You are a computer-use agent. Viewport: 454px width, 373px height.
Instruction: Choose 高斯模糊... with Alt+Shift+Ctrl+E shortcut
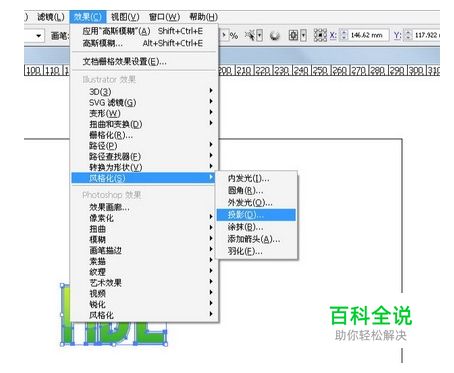coord(144,43)
